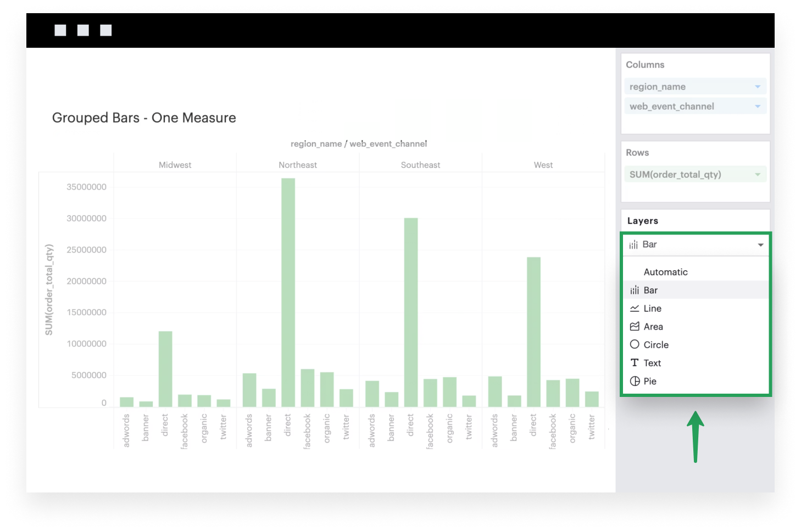
Task: Pick the Pie option label
Action: (x=650, y=381)
